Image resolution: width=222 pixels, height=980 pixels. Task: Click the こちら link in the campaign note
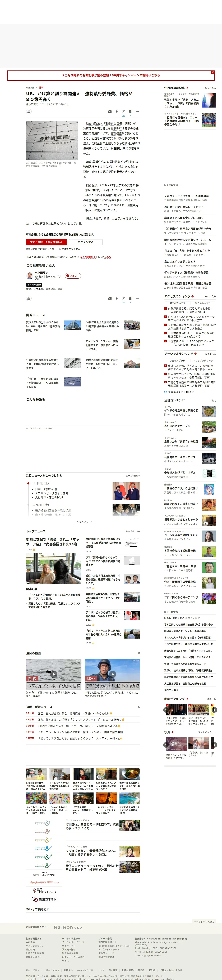point(108,257)
